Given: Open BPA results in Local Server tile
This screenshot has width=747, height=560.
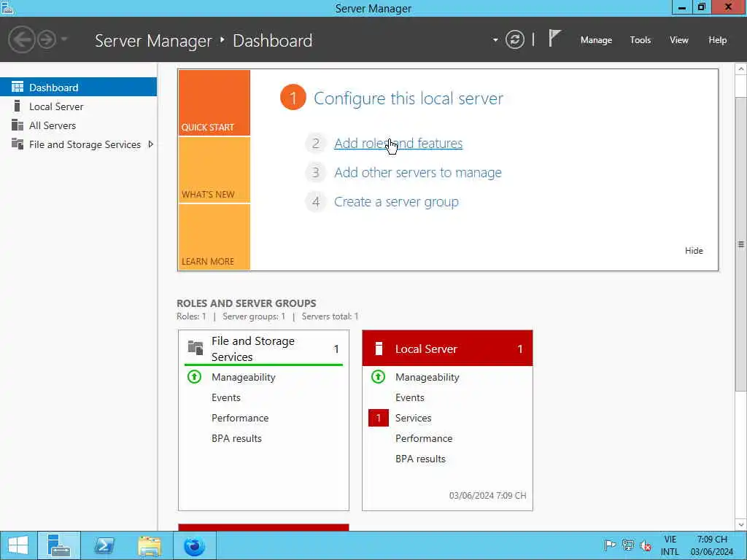Looking at the screenshot, I should point(420,459).
